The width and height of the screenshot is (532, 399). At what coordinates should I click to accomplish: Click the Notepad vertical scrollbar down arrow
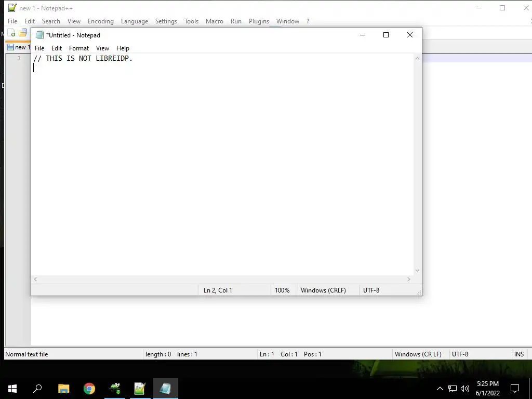pos(417,271)
